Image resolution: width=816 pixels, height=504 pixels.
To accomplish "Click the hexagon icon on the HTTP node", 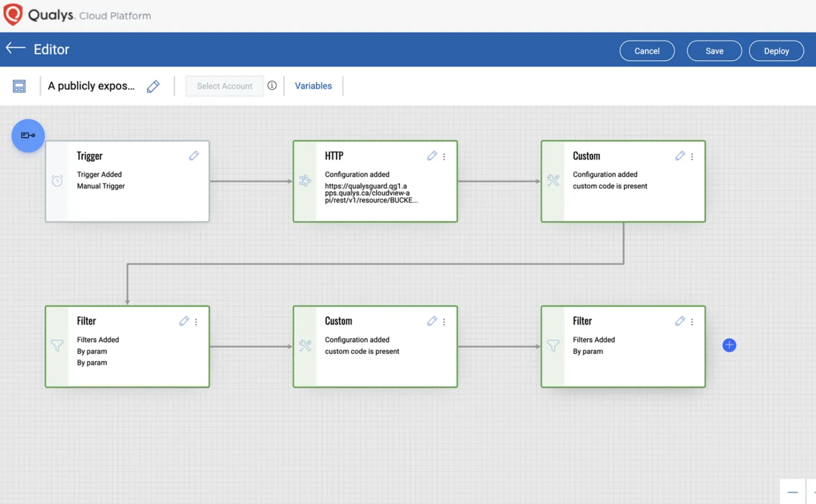I will 305,181.
